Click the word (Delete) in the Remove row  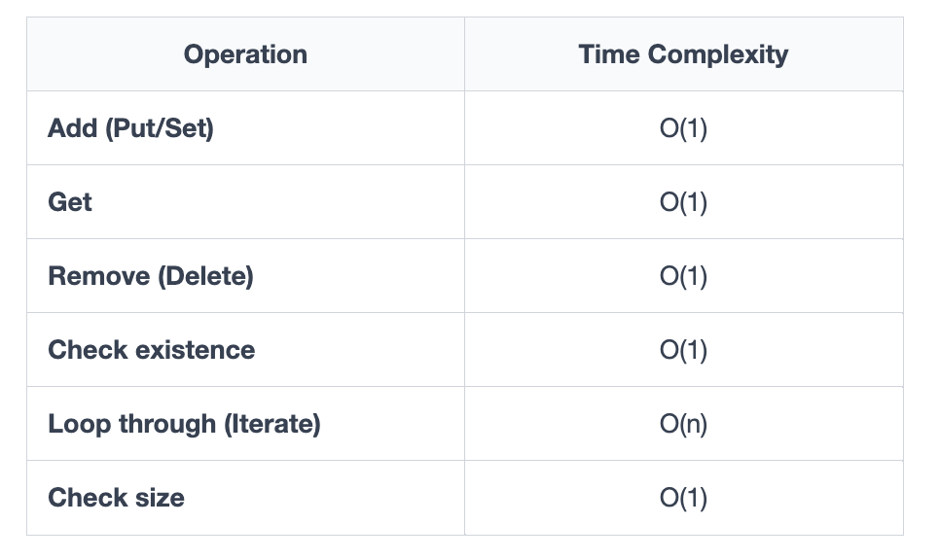click(205, 276)
